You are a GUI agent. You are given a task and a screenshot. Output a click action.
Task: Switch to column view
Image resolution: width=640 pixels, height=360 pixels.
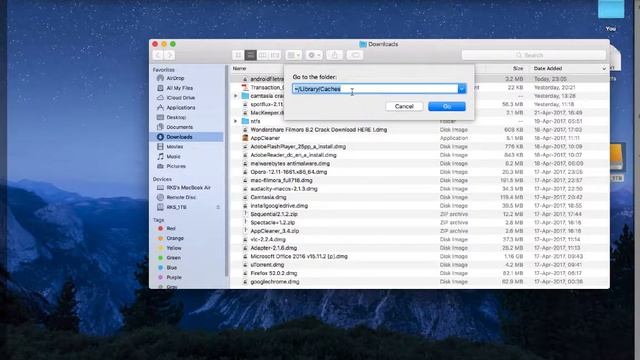pos(263,55)
